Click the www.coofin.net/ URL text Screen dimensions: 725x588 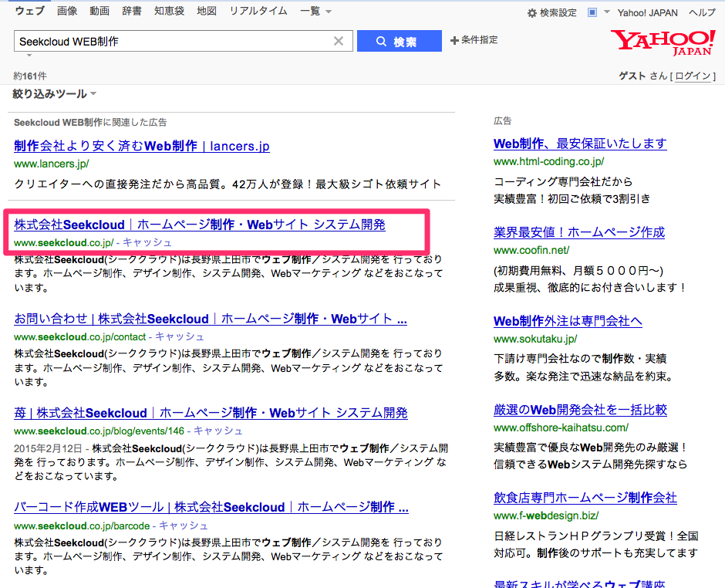(531, 250)
